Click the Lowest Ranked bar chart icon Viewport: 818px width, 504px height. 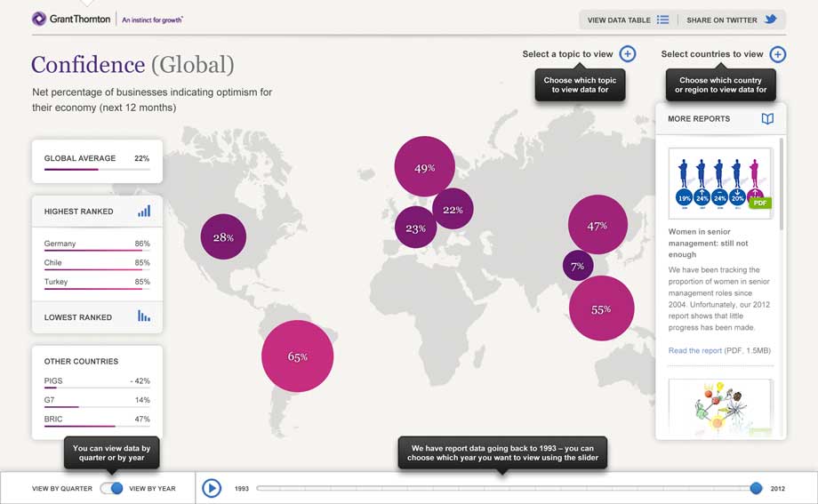click(x=144, y=316)
